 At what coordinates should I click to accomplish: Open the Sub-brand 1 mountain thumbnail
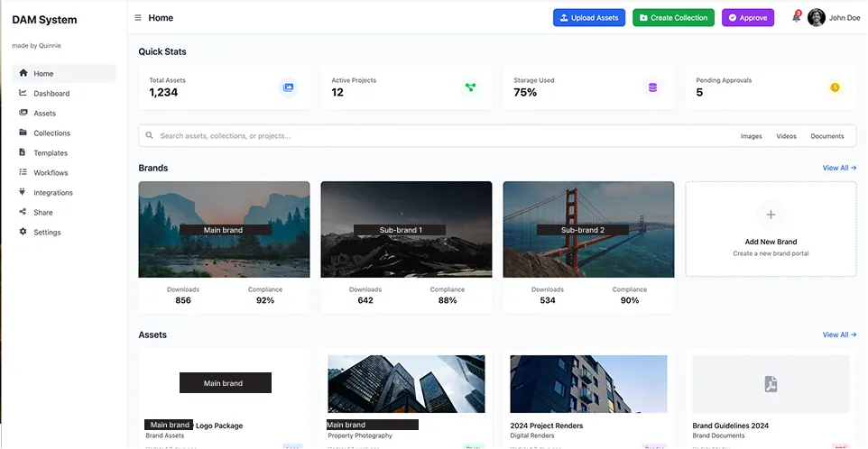[x=406, y=230]
